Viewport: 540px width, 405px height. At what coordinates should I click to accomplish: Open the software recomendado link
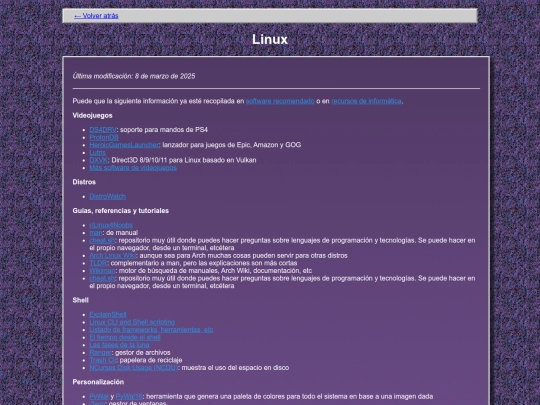tap(280, 101)
